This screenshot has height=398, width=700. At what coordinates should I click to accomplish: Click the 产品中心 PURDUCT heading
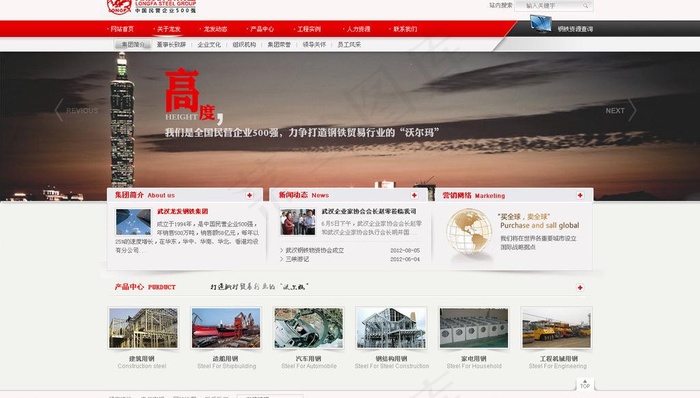coord(145,287)
